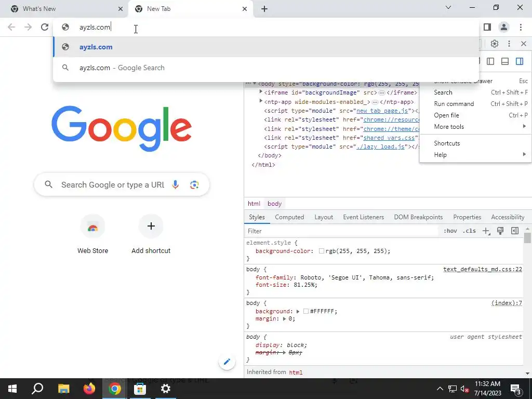
Task: Dock DevTools to the right side
Action: tap(520, 61)
